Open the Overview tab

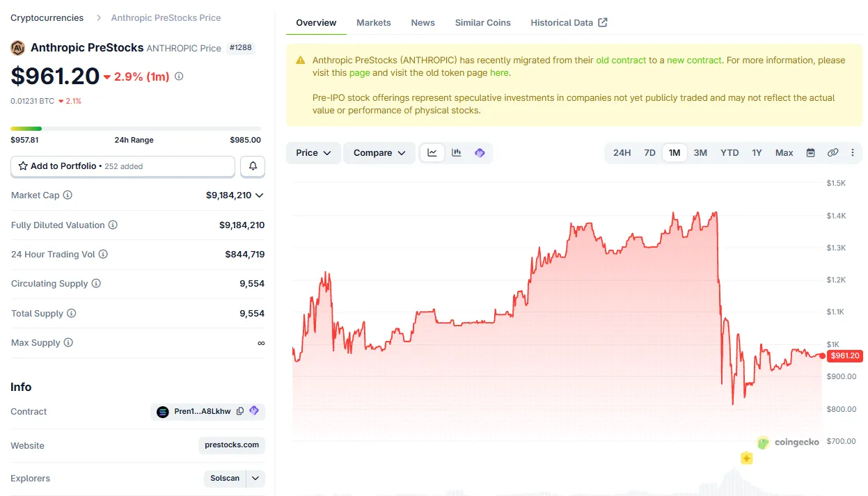316,23
